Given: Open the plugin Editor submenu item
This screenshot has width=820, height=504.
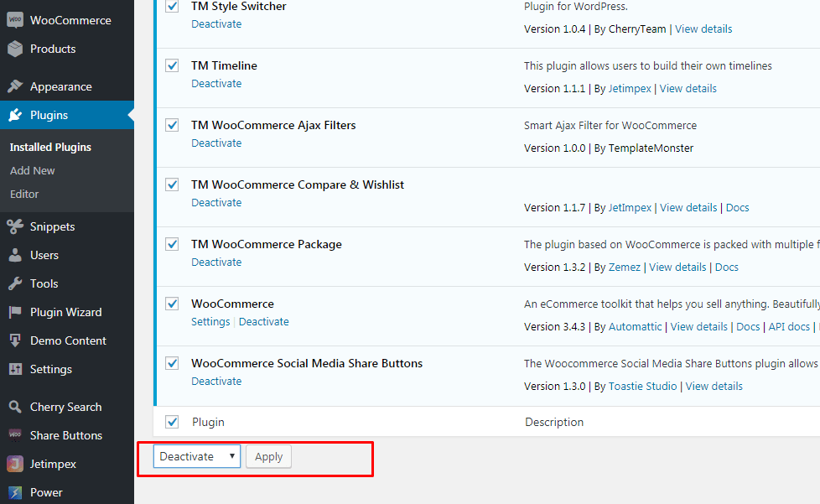Looking at the screenshot, I should click(24, 194).
